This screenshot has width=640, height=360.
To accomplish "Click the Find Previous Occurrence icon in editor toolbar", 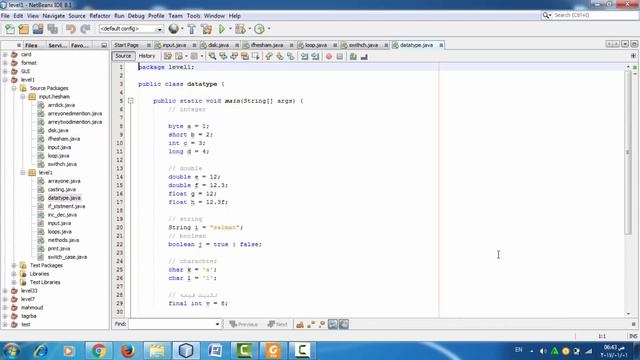I will (x=223, y=56).
